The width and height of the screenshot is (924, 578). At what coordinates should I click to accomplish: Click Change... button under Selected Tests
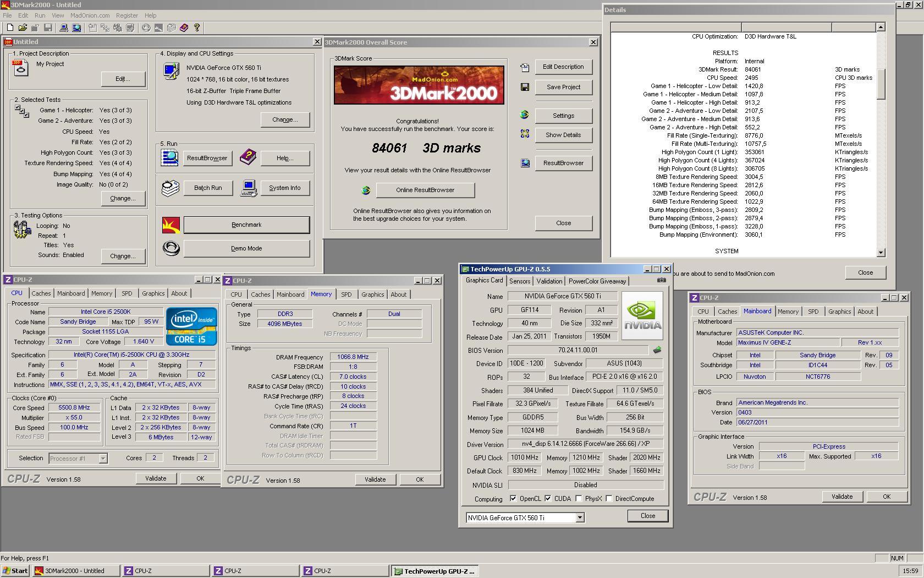point(123,198)
